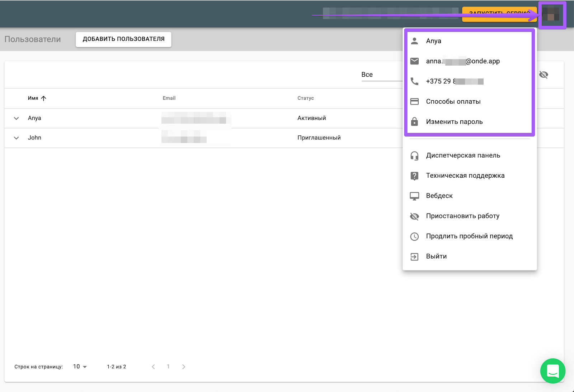
Task: Choose Выйти from the profile menu
Action: tap(436, 257)
